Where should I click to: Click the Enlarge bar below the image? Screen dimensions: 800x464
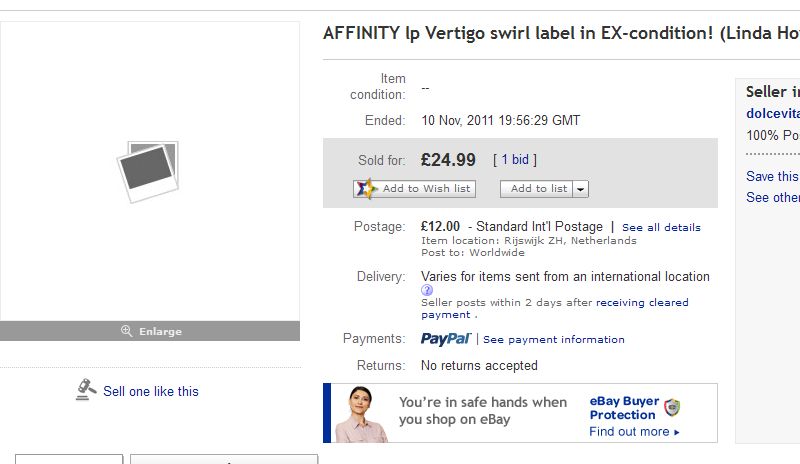(150, 331)
